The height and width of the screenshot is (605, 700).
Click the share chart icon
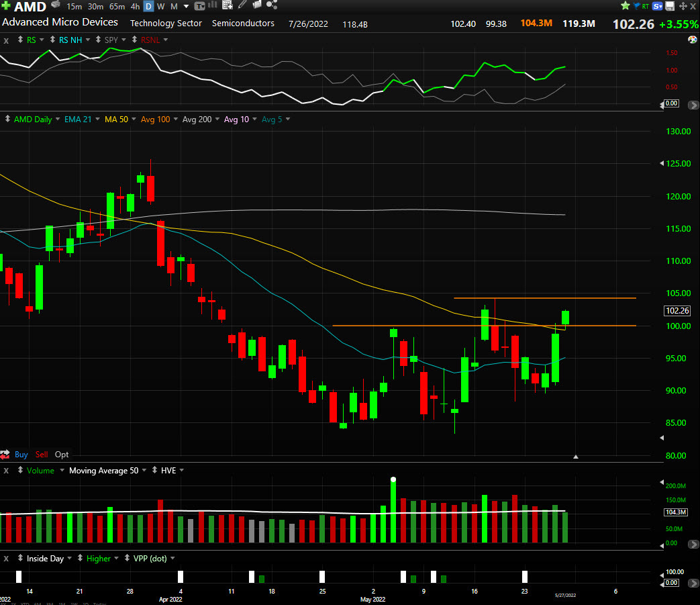coord(272,5)
